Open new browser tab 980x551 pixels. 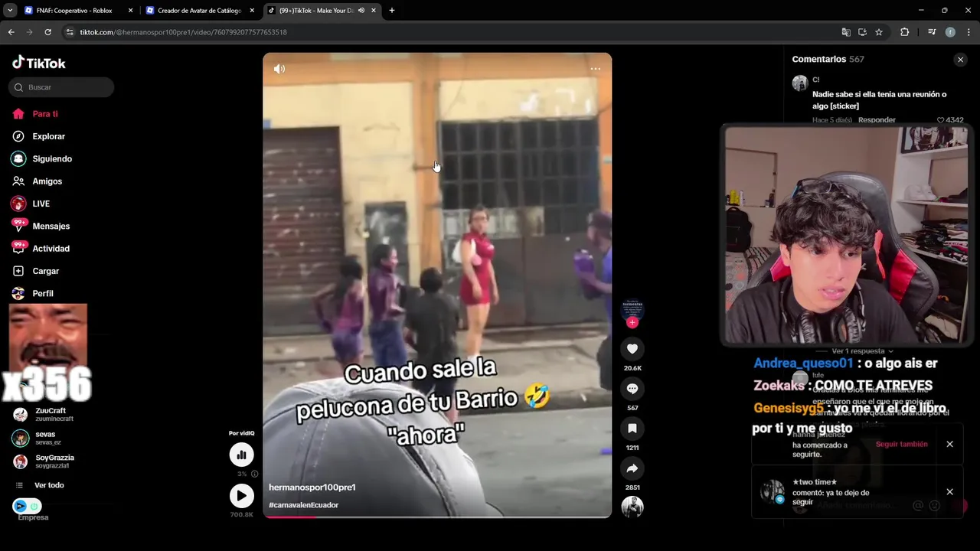pos(392,11)
